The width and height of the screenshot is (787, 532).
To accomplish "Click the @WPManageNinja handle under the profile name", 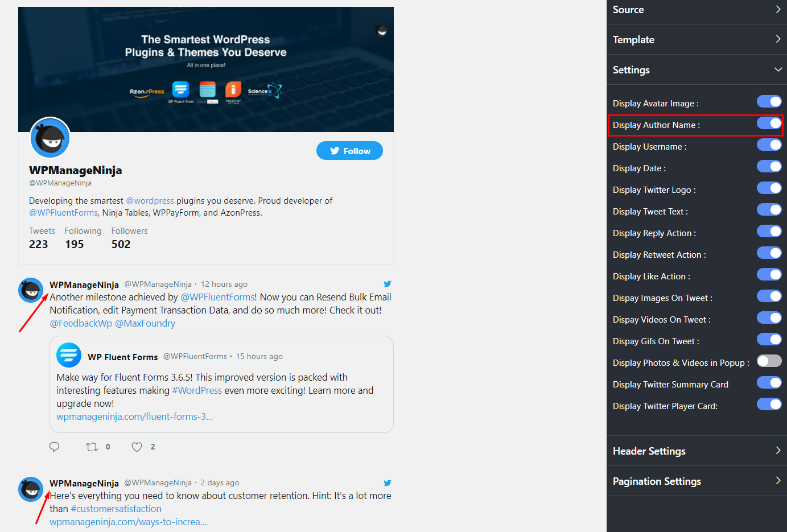I will click(x=60, y=183).
